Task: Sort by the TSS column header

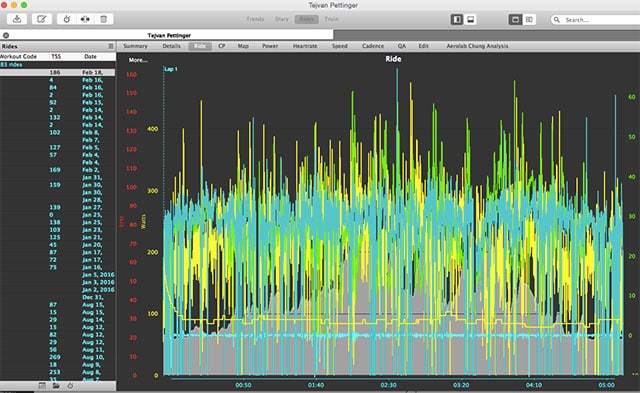Action: [56, 56]
